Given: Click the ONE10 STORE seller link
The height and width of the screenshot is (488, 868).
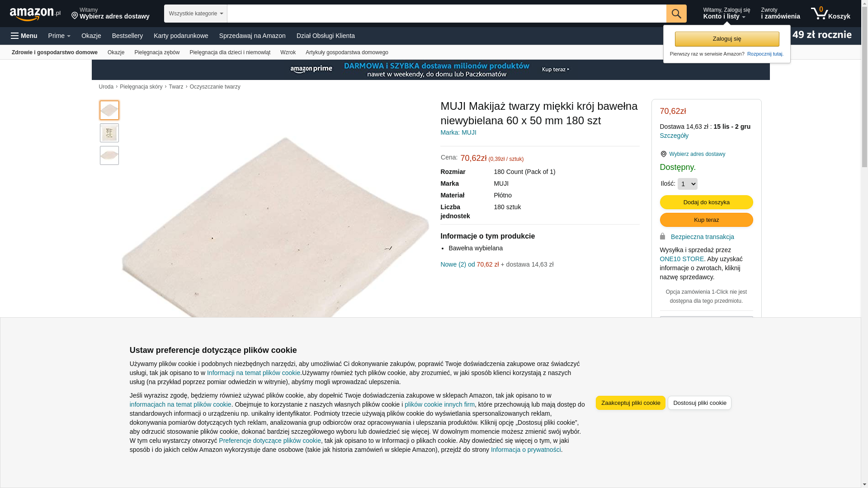Looking at the screenshot, I should 682,259.
